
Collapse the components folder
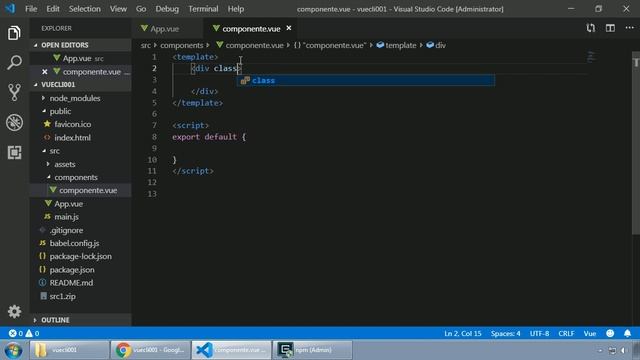81,177
